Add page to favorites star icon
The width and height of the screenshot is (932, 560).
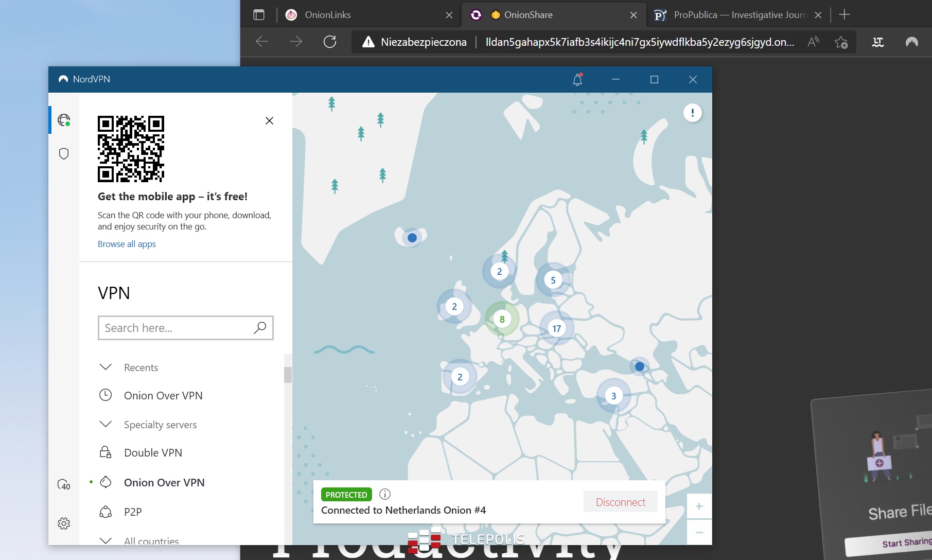point(841,42)
